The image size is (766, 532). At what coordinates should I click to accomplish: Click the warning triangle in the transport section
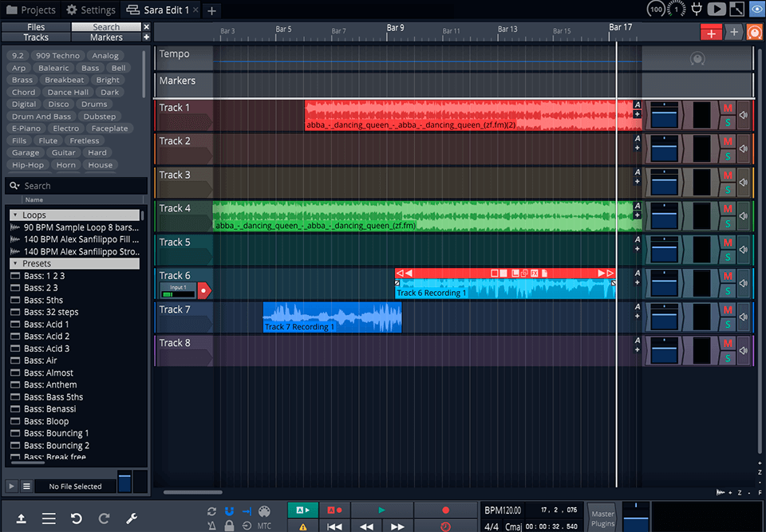point(303,526)
